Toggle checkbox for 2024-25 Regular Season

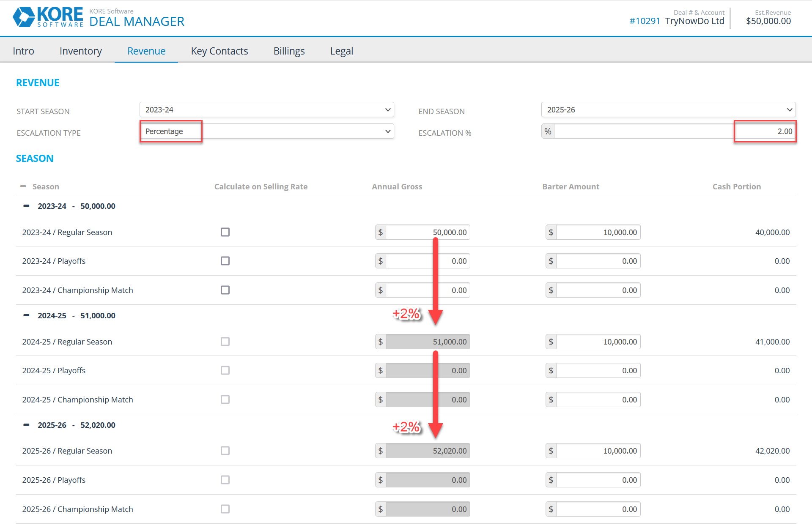(x=225, y=342)
